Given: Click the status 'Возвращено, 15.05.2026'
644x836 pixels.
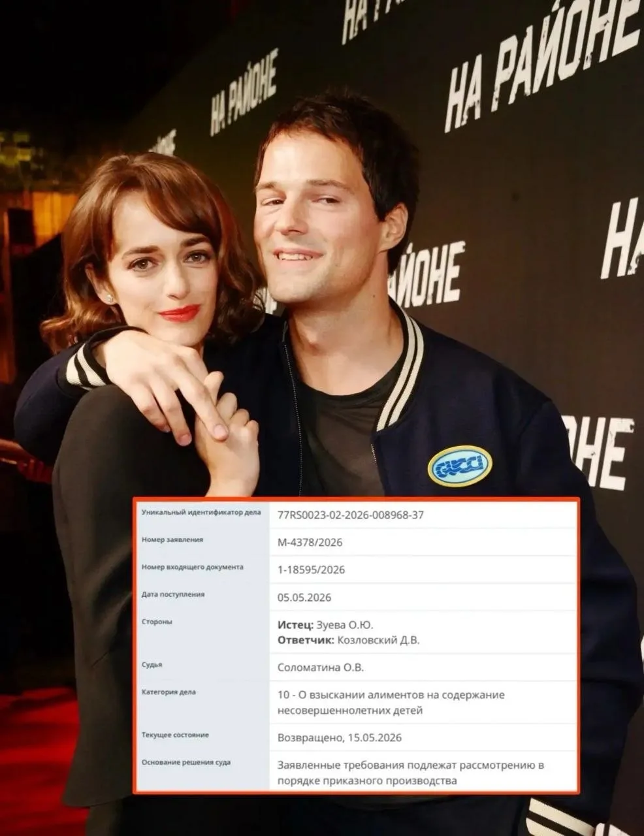Looking at the screenshot, I should click(x=340, y=737).
